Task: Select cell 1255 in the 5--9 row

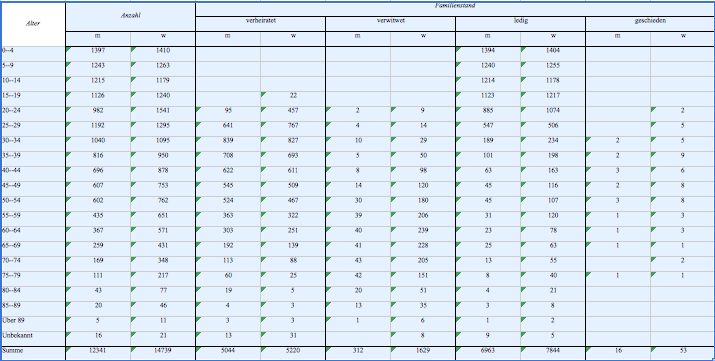Action: coord(553,69)
